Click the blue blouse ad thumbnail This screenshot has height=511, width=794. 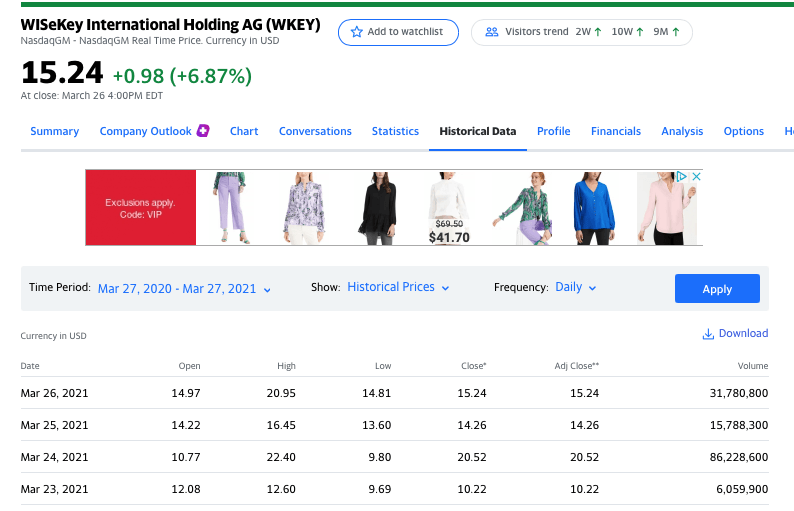594,208
